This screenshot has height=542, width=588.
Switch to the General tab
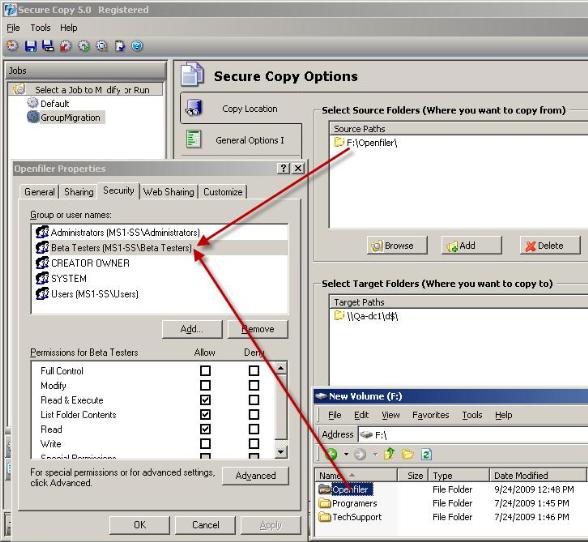[39, 192]
